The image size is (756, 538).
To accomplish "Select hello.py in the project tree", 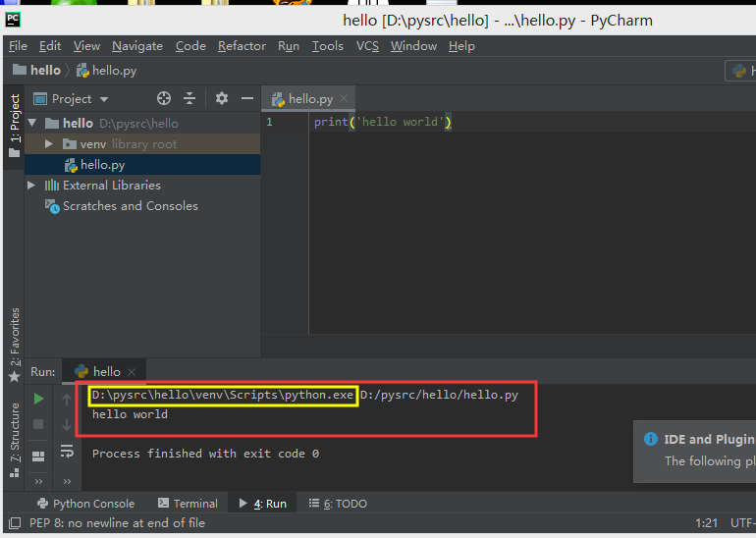I will pyautogui.click(x=102, y=165).
